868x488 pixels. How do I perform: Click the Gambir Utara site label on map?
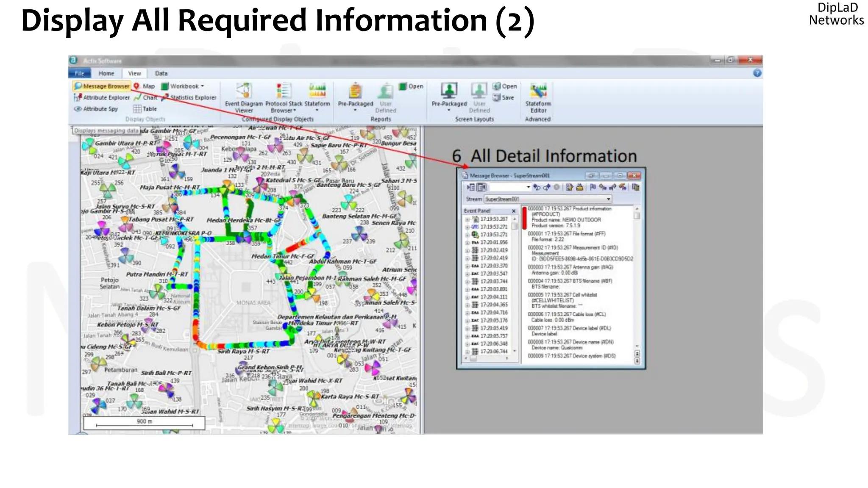click(126, 143)
